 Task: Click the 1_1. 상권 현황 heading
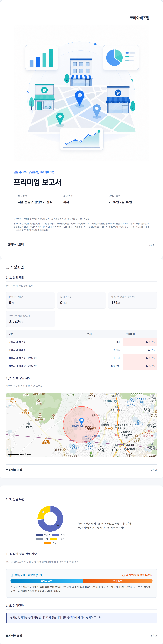(15, 277)
